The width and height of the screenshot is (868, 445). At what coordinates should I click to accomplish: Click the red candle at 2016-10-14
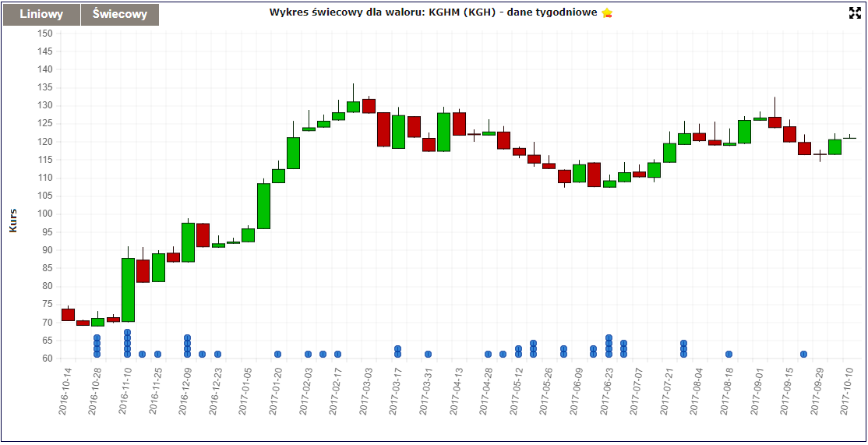click(x=68, y=315)
